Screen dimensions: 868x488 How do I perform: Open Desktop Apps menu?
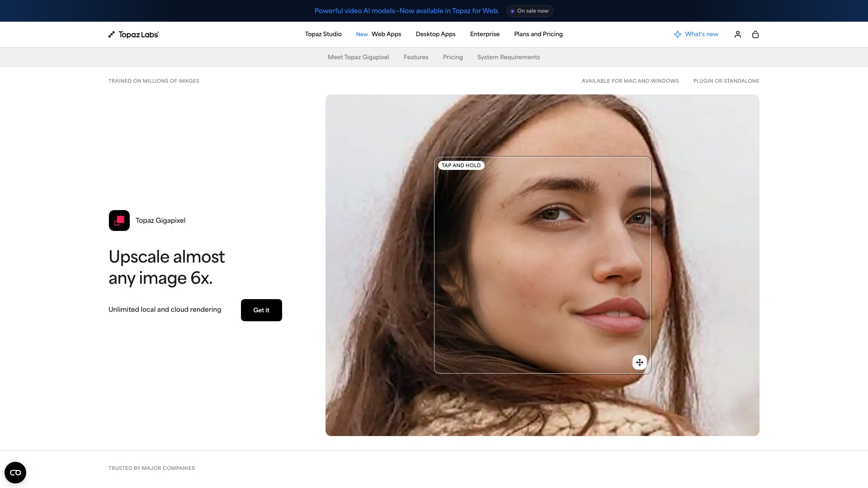(x=436, y=34)
